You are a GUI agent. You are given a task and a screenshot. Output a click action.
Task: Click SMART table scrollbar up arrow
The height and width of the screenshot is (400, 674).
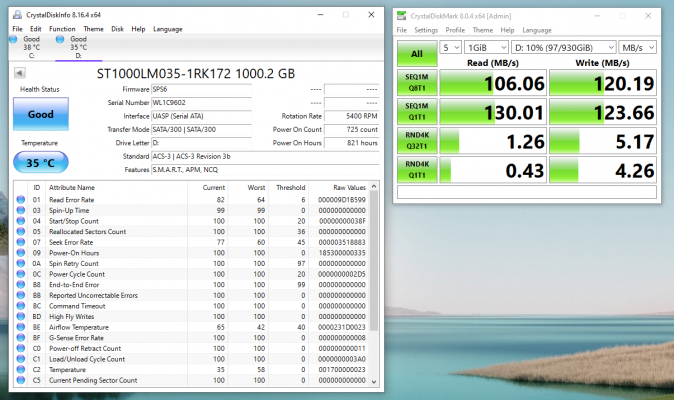(x=374, y=186)
